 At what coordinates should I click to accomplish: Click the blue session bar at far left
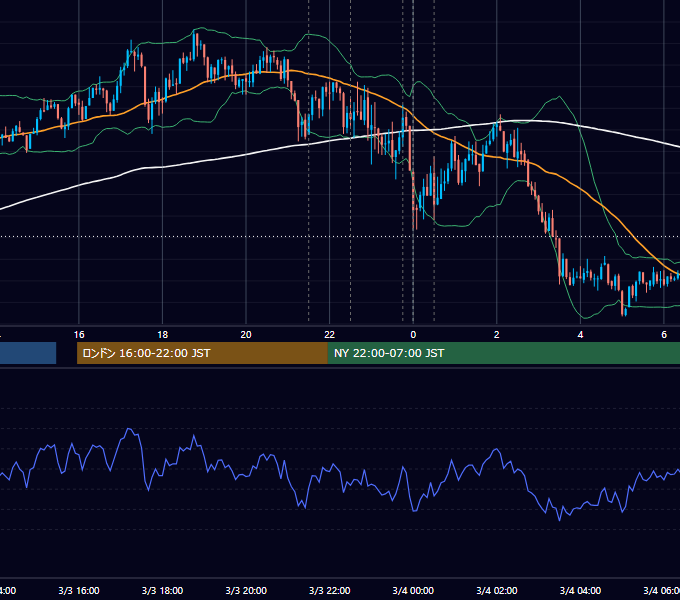pyautogui.click(x=28, y=353)
